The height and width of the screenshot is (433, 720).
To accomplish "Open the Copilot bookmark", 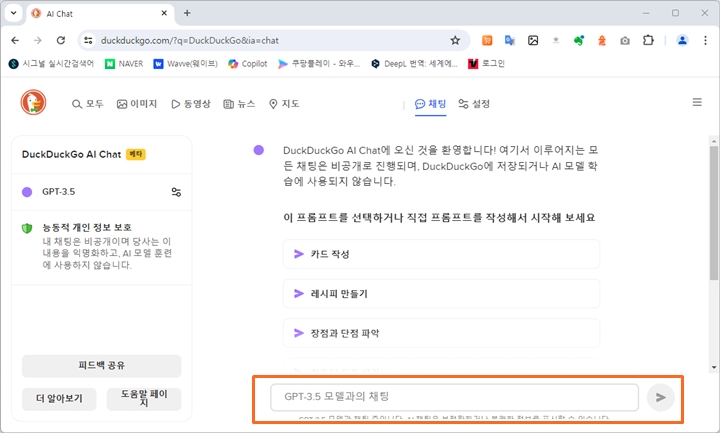I will (248, 64).
